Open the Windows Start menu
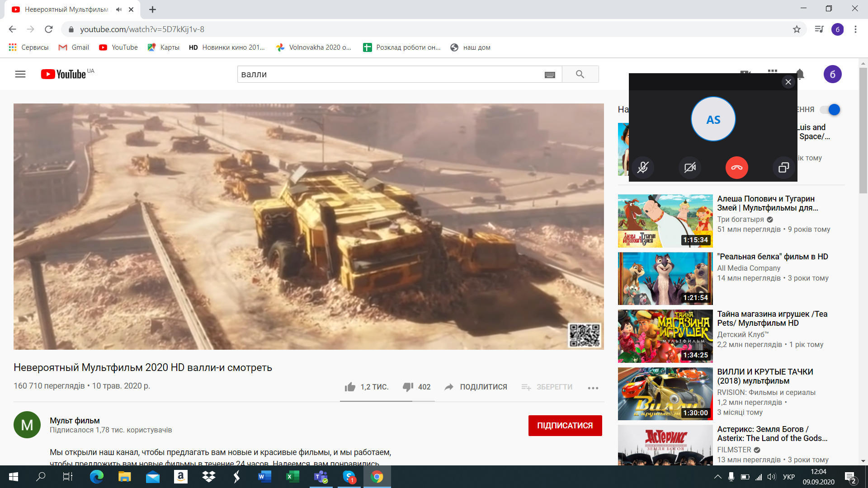The image size is (868, 488). [x=14, y=477]
